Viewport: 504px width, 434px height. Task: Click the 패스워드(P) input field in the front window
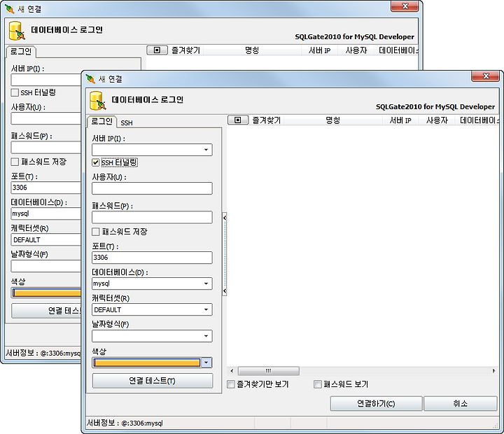[152, 217]
